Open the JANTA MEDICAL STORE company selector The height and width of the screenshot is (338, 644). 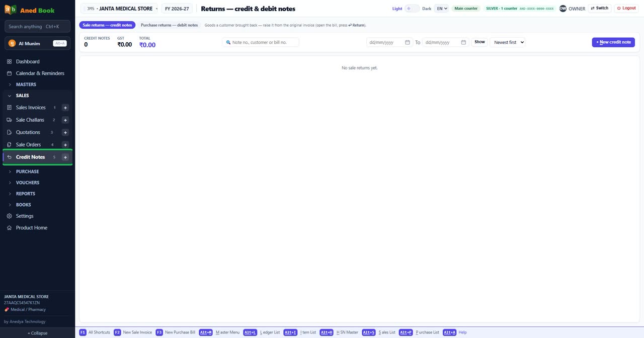120,9
